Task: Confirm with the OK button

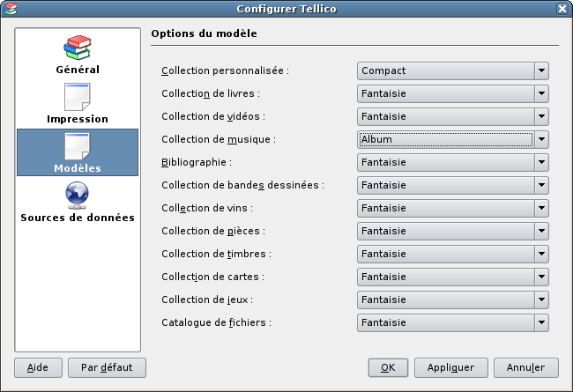Action: pos(388,367)
